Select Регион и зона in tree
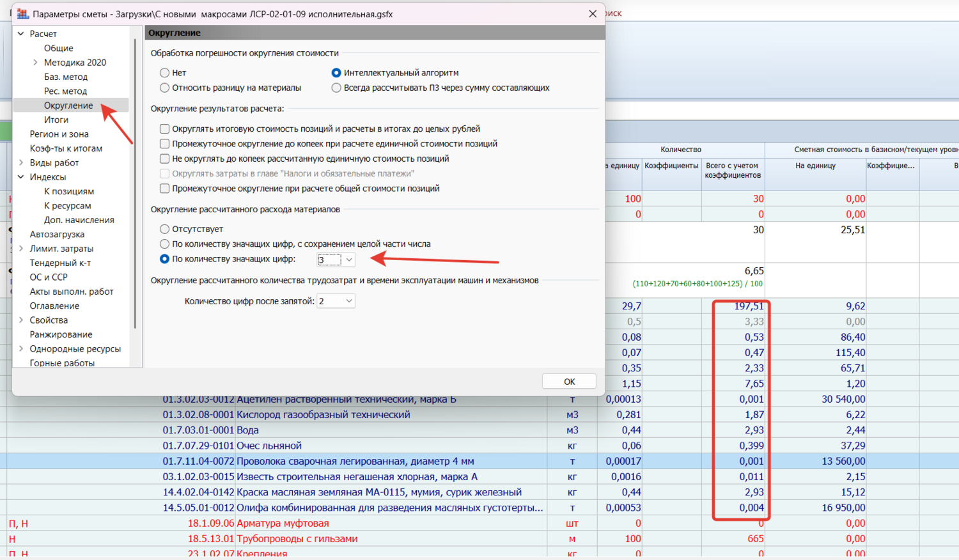This screenshot has width=959, height=560. pos(59,134)
